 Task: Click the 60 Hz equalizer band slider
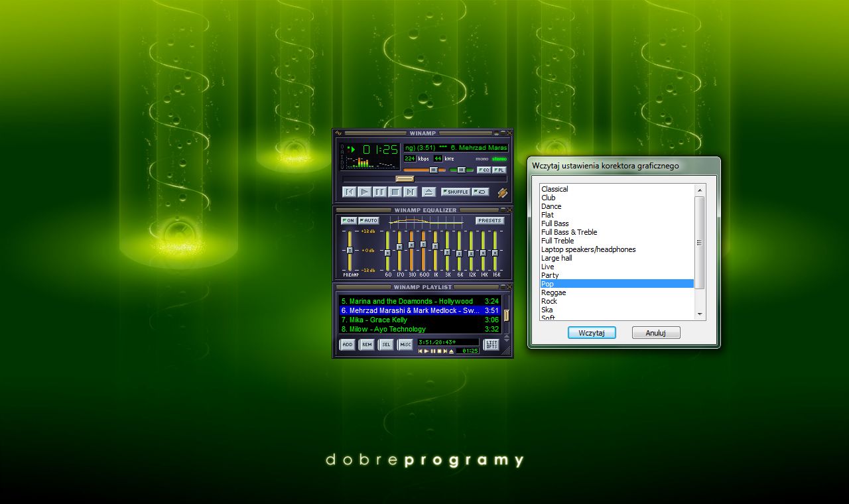388,251
